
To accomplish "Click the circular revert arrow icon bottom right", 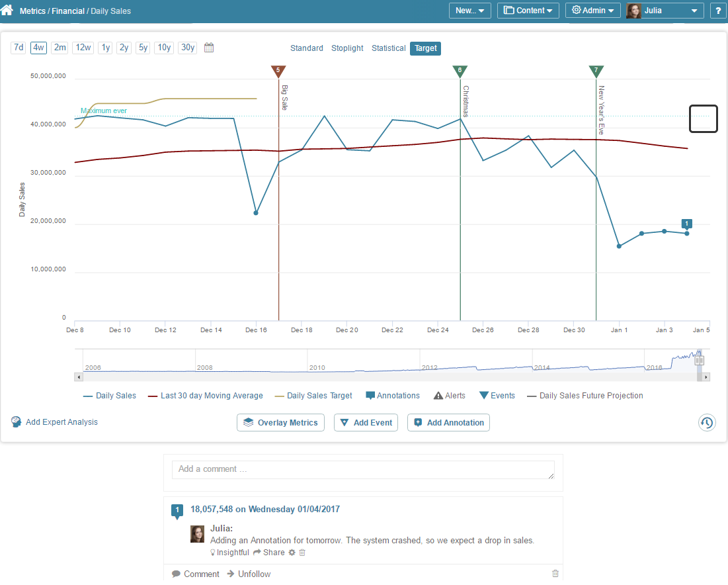I will click(x=707, y=422).
